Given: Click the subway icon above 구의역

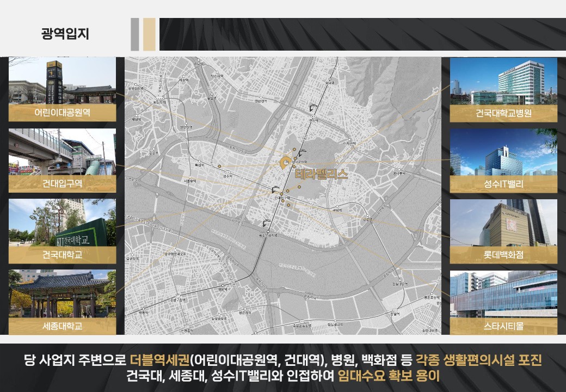Looking at the screenshot, I should coord(313,107).
